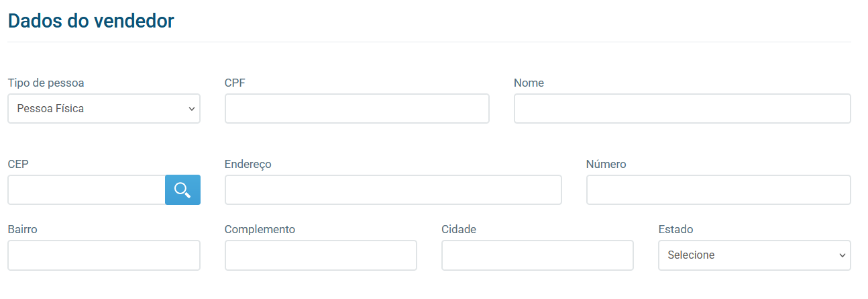Image resolution: width=868 pixels, height=299 pixels.
Task: Click the Estado label text
Action: click(x=675, y=230)
